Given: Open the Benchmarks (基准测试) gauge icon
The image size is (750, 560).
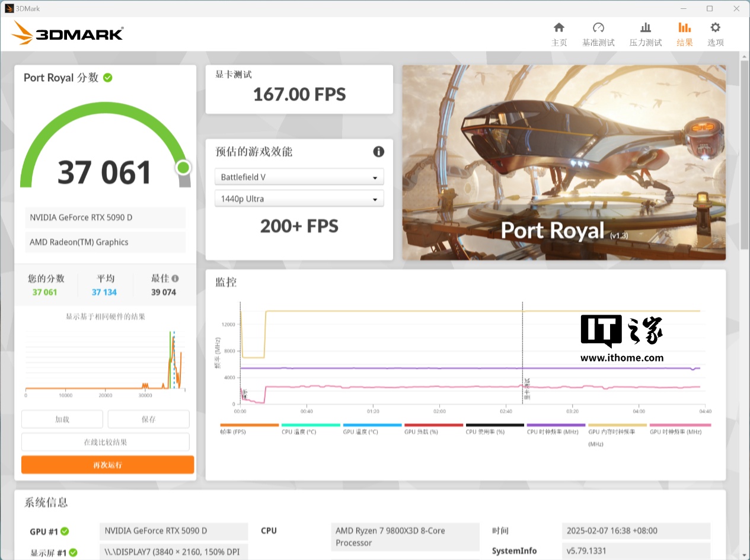Looking at the screenshot, I should [x=598, y=28].
